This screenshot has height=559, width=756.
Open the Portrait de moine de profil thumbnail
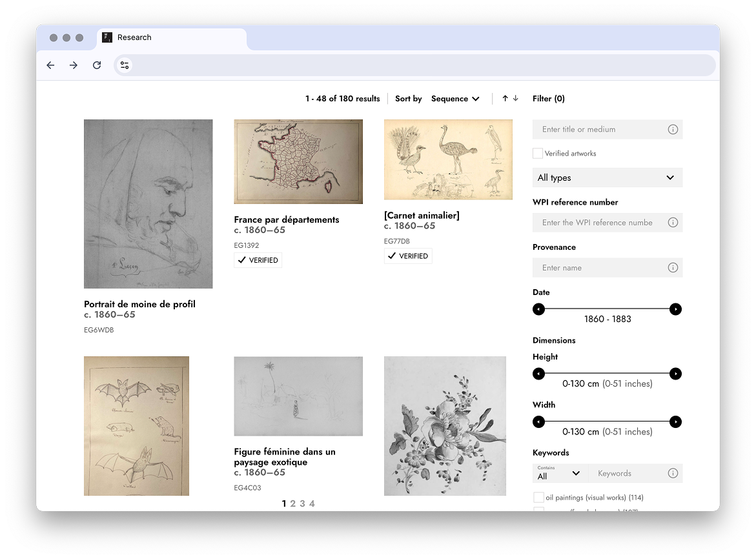tap(148, 203)
